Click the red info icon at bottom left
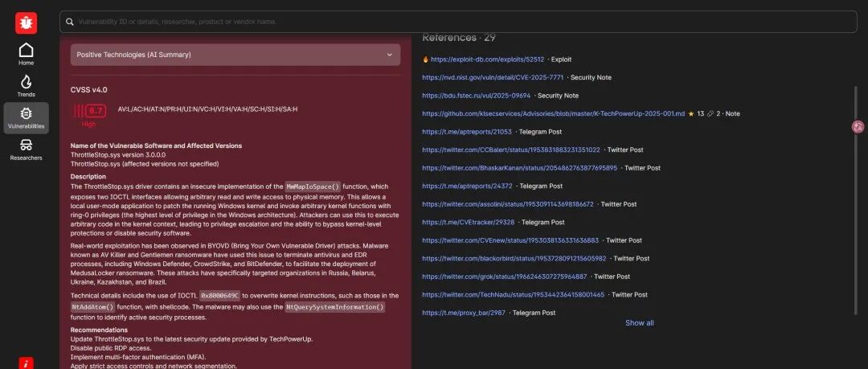This screenshot has width=868, height=369. [26, 363]
